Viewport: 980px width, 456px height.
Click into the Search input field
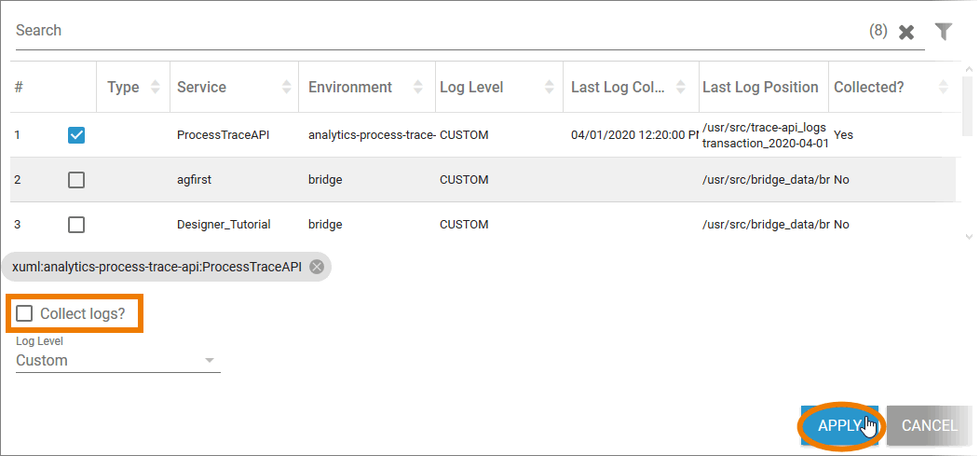(x=438, y=31)
